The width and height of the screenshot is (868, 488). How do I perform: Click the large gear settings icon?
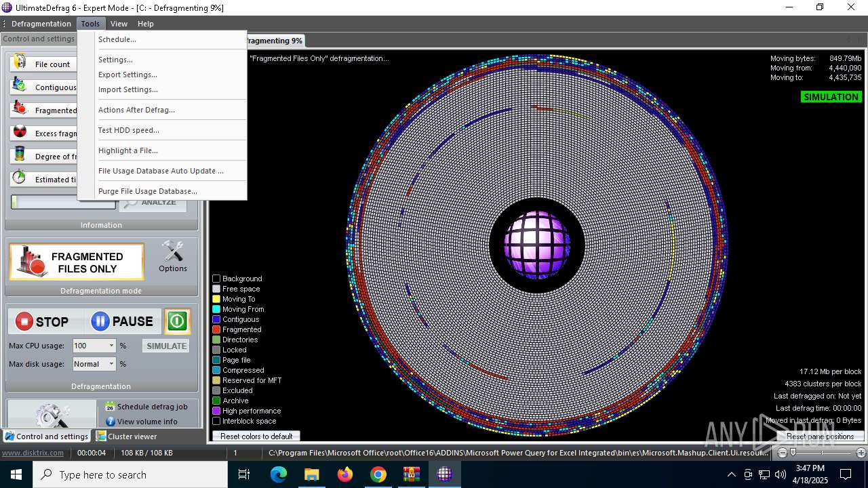pyautogui.click(x=52, y=414)
